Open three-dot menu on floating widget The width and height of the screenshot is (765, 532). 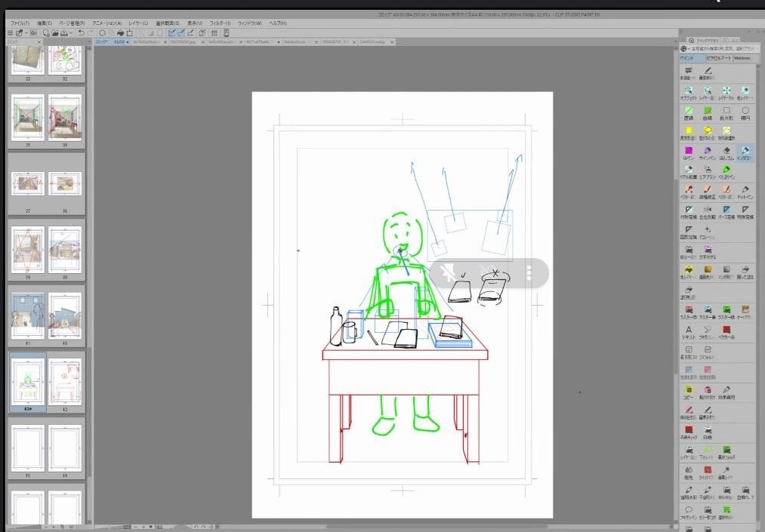[529, 273]
